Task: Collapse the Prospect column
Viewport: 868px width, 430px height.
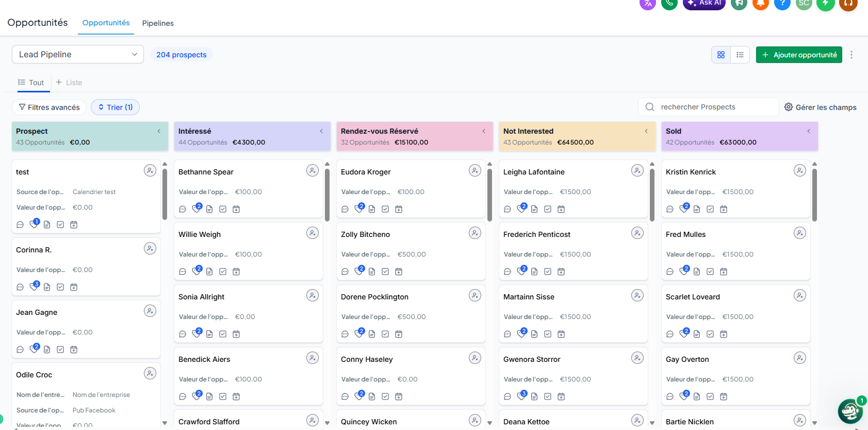Action: [159, 131]
